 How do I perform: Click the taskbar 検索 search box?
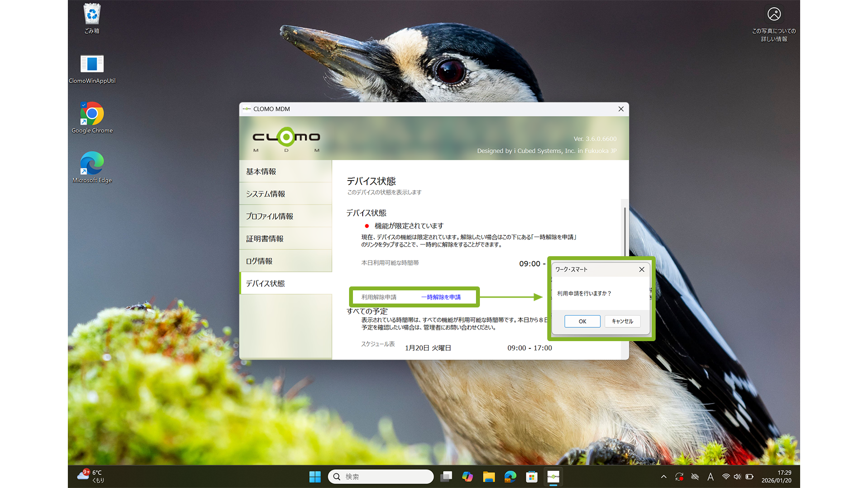tap(381, 477)
